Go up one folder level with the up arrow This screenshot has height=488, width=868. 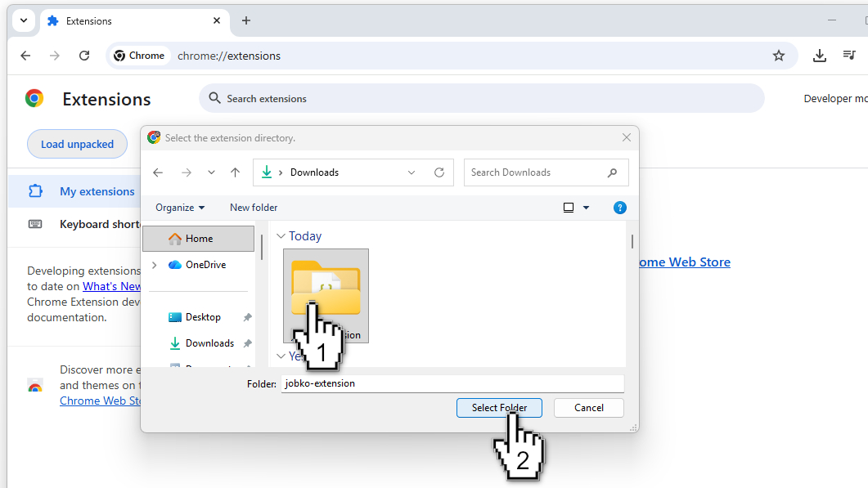click(236, 172)
